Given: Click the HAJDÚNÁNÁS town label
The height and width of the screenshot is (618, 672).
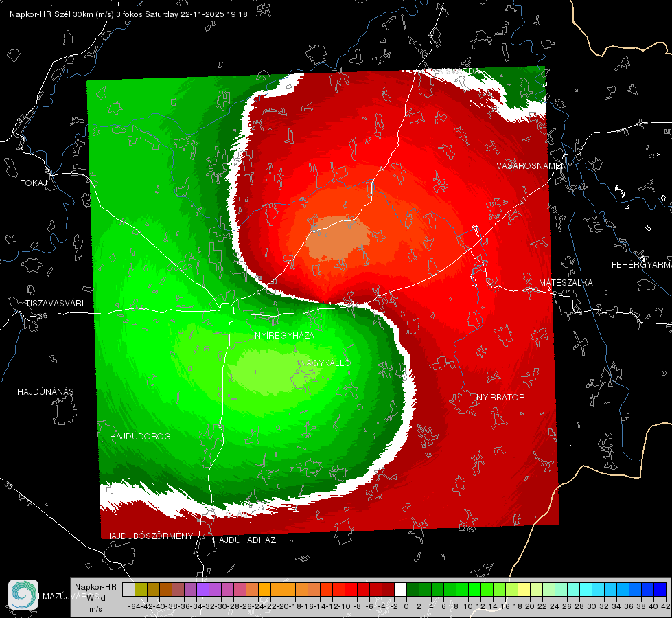Looking at the screenshot, I should pos(45,392).
